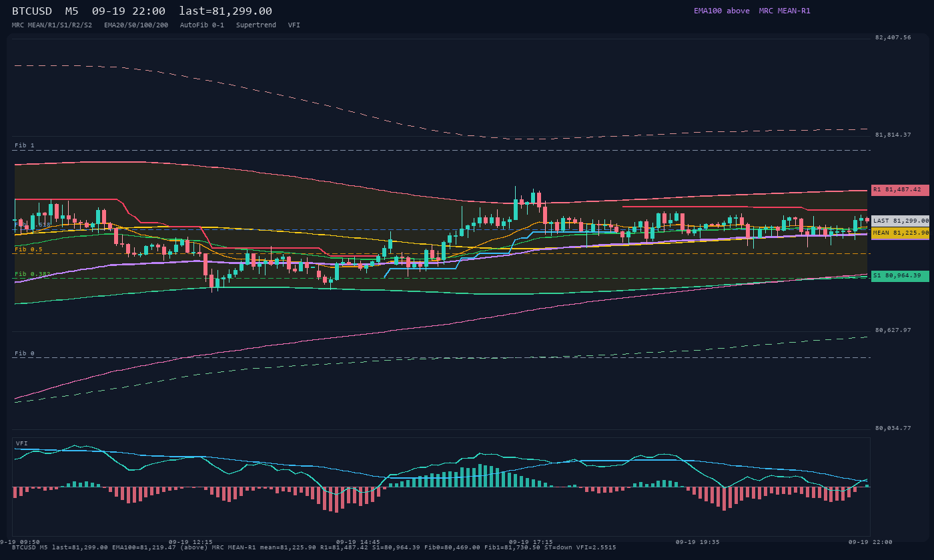
Task: Click the VFI indicator label in legend
Action: (294, 25)
